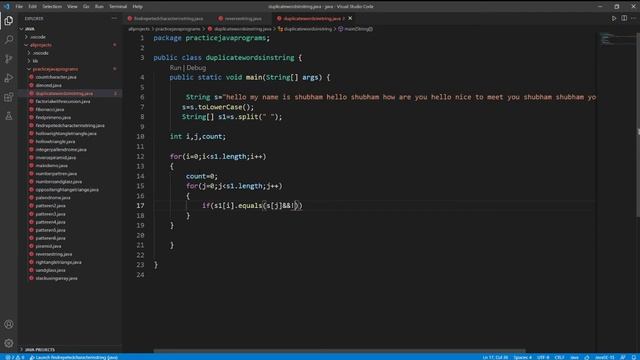This screenshot has width=640, height=360.
Task: Click practicejavaprograms in the breadcrumb
Action: coord(178,29)
